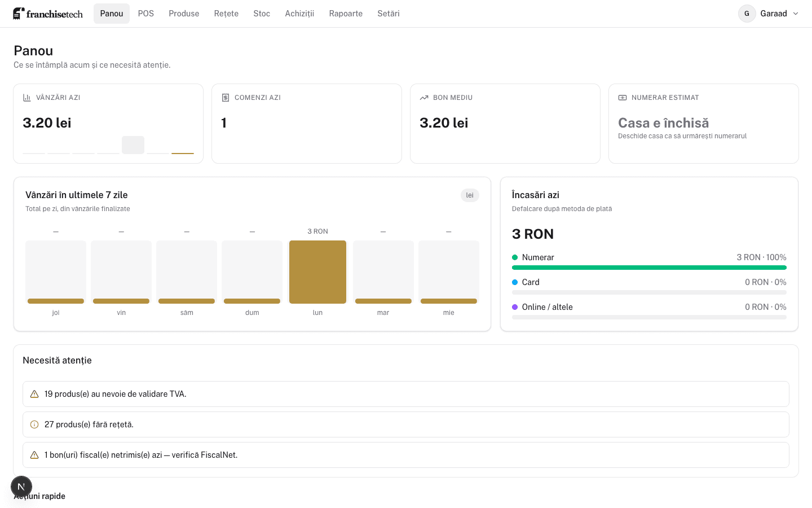Viewport: 812px width, 508px height.
Task: Click the warning icon on TVA validation alert
Action: [x=34, y=394]
